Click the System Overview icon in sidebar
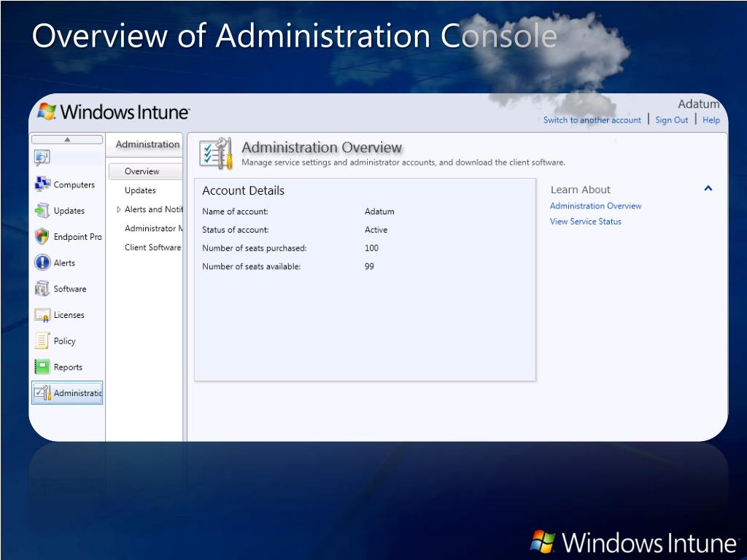This screenshot has width=747, height=560. [x=42, y=157]
